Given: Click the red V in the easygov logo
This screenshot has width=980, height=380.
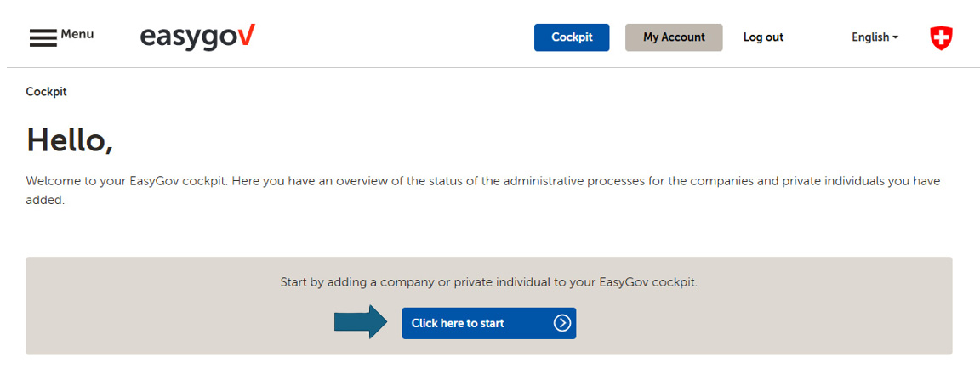Looking at the screenshot, I should 248,35.
